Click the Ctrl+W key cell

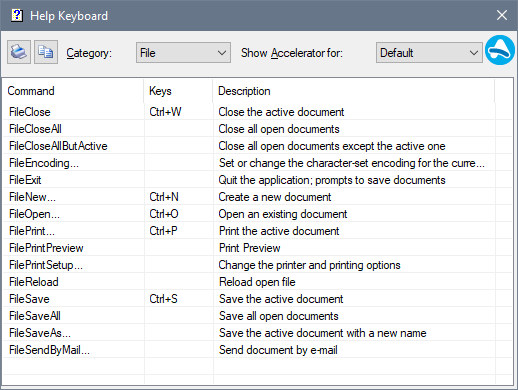click(x=165, y=112)
